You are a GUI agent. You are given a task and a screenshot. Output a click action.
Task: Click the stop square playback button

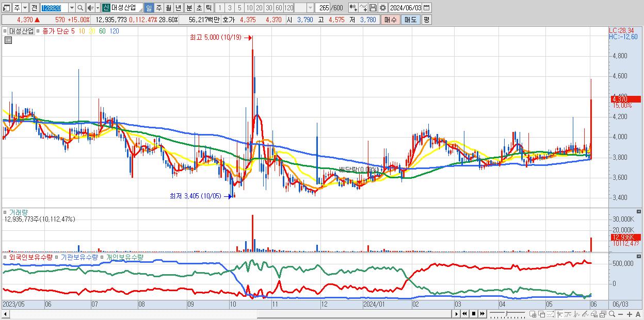(474, 314)
